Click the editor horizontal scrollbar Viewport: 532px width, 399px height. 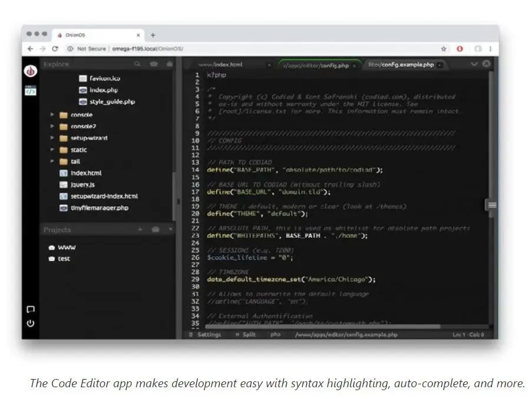[x=323, y=327]
